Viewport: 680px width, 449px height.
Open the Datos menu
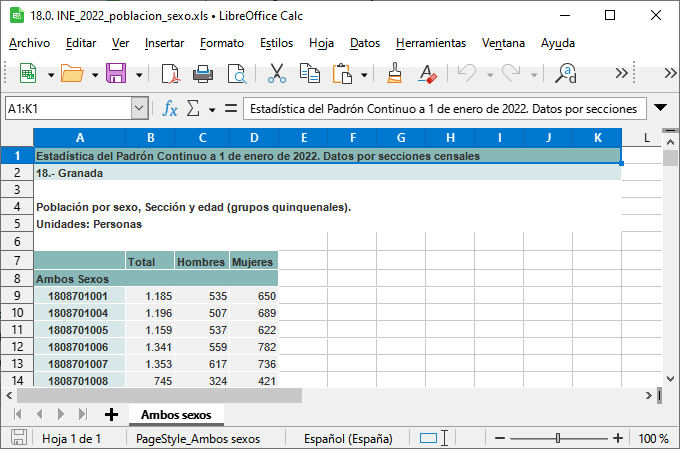pyautogui.click(x=365, y=43)
